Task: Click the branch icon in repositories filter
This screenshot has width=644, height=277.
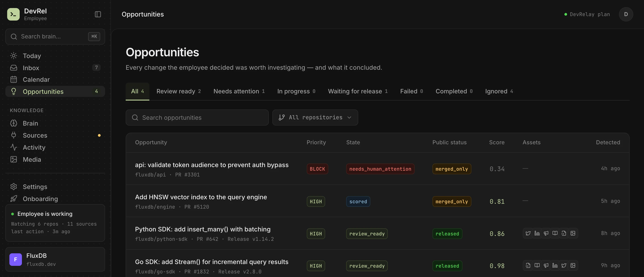Action: [x=282, y=118]
